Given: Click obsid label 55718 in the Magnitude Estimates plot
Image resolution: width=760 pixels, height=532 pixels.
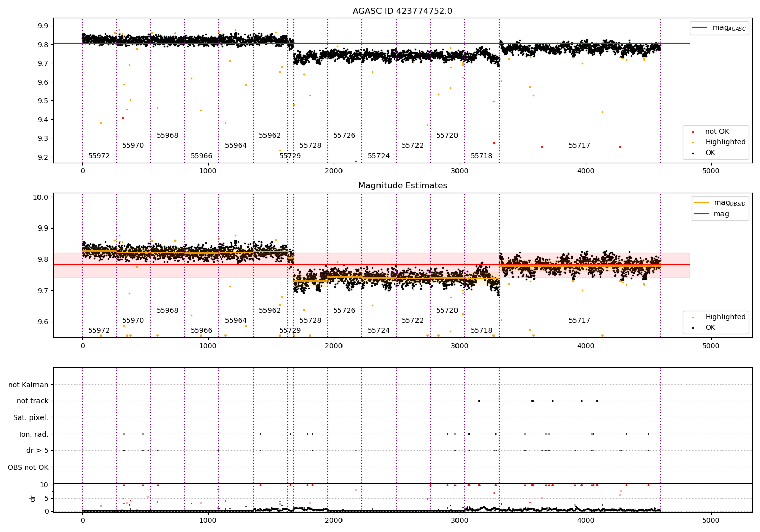Looking at the screenshot, I should 482,331.
